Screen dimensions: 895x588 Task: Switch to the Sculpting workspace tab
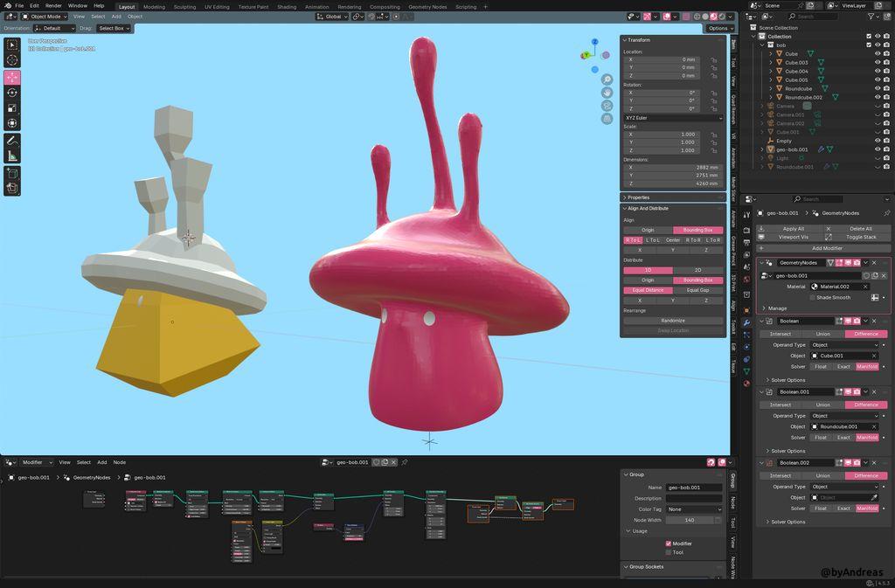coord(184,6)
